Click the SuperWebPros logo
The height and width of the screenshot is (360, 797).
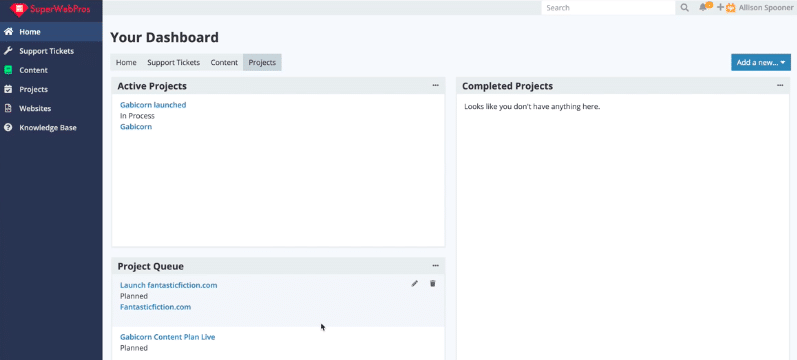tap(50, 9)
